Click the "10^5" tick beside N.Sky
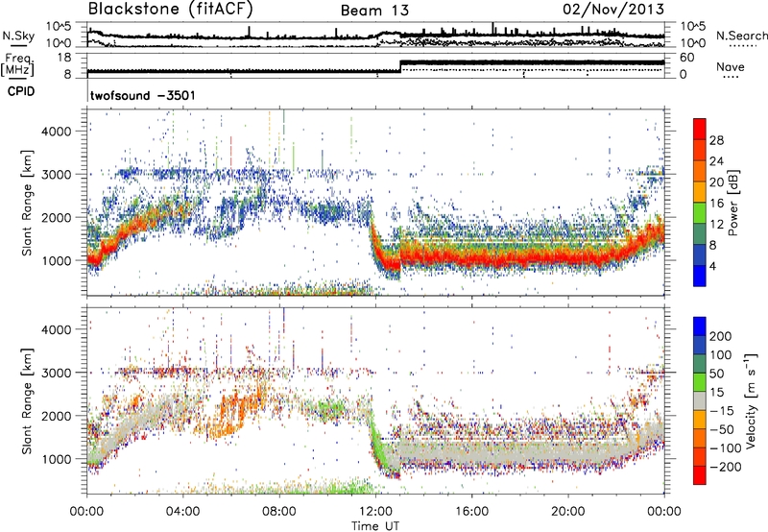Screen dimensions: 768x532 click(59, 26)
